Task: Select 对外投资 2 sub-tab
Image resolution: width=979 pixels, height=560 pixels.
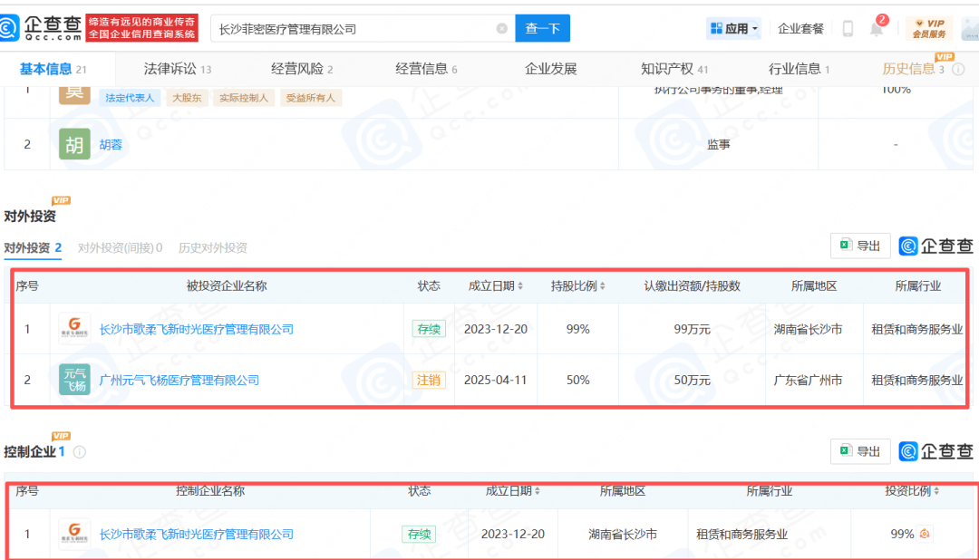Action: pos(33,248)
